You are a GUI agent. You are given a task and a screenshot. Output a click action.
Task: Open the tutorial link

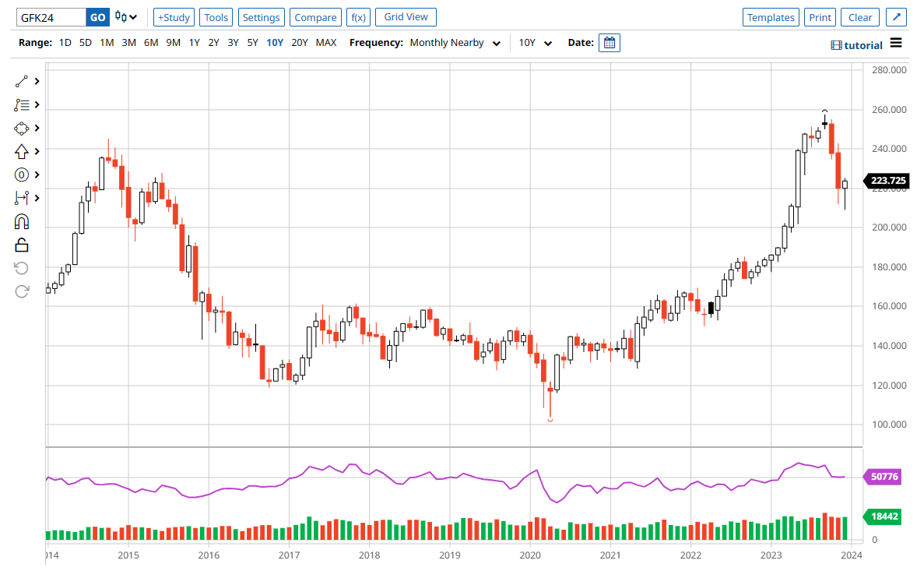857,45
